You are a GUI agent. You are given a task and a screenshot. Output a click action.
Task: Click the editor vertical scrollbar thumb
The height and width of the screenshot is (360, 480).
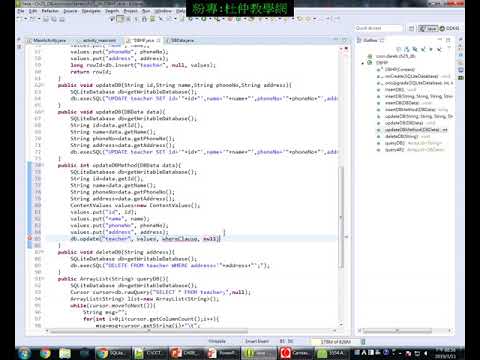point(341,217)
